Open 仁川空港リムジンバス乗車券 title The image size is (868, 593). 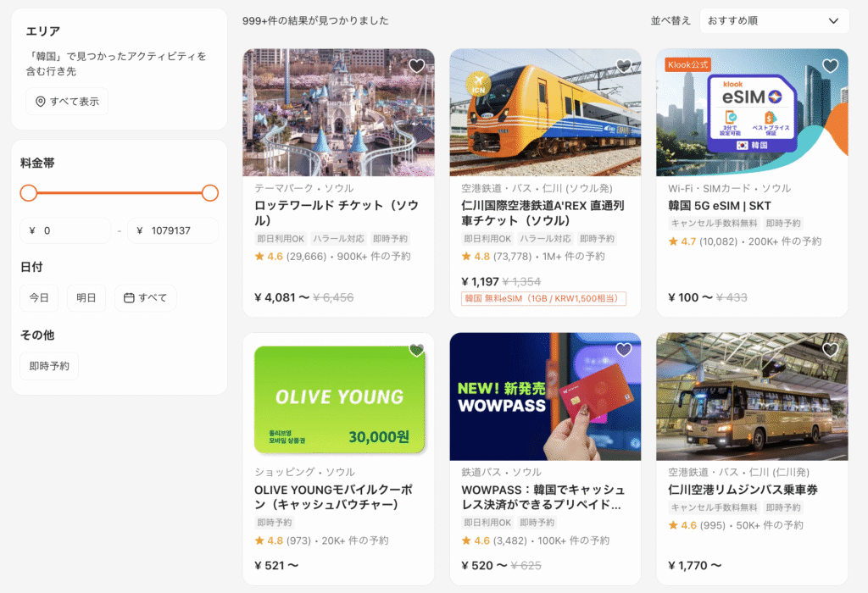click(x=743, y=490)
